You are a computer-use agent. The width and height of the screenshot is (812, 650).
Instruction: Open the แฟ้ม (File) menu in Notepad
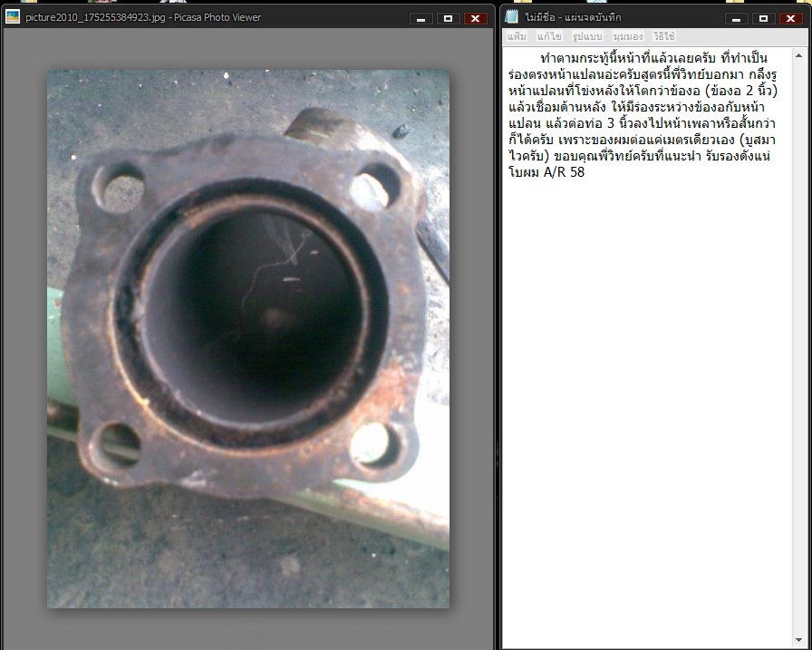pyautogui.click(x=517, y=36)
